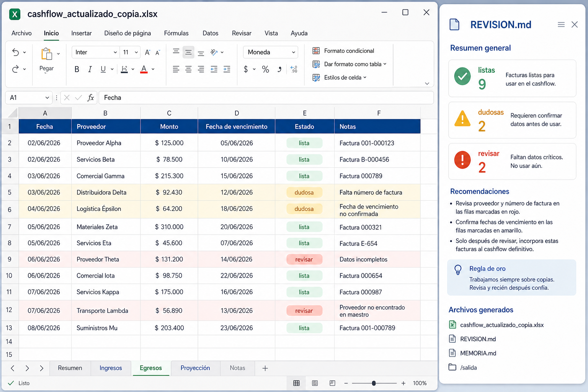Screen dimensions: 588x392
Task: Open REVISION.md panel hamburger menu
Action: coord(561,24)
